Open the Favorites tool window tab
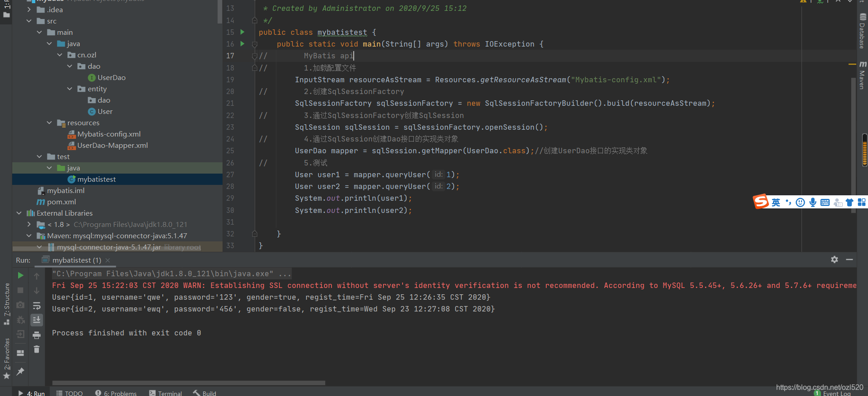Image resolution: width=868 pixels, height=396 pixels. [x=6, y=358]
